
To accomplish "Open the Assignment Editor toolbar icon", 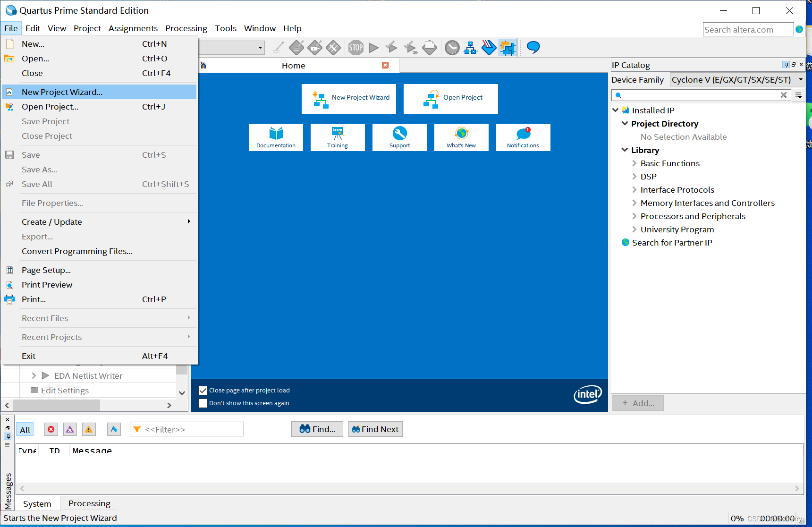I will pos(296,47).
